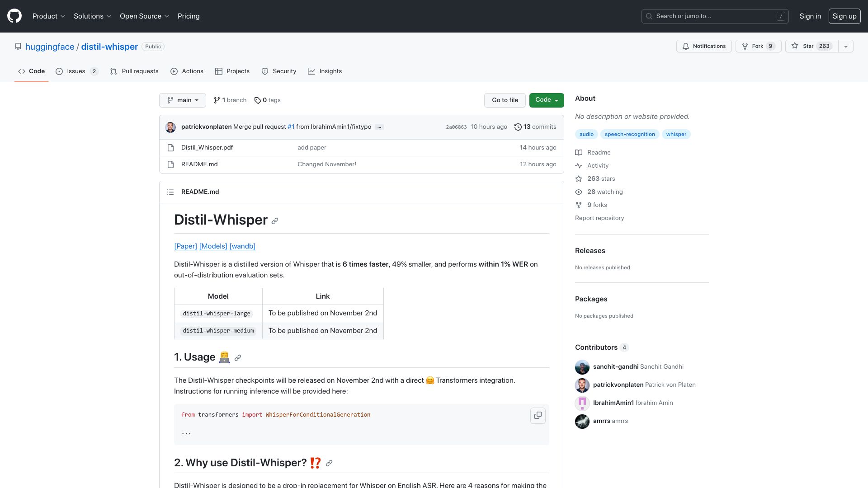Open IbrahimAmin1 contributor avatar
The width and height of the screenshot is (868, 488).
coord(582,403)
